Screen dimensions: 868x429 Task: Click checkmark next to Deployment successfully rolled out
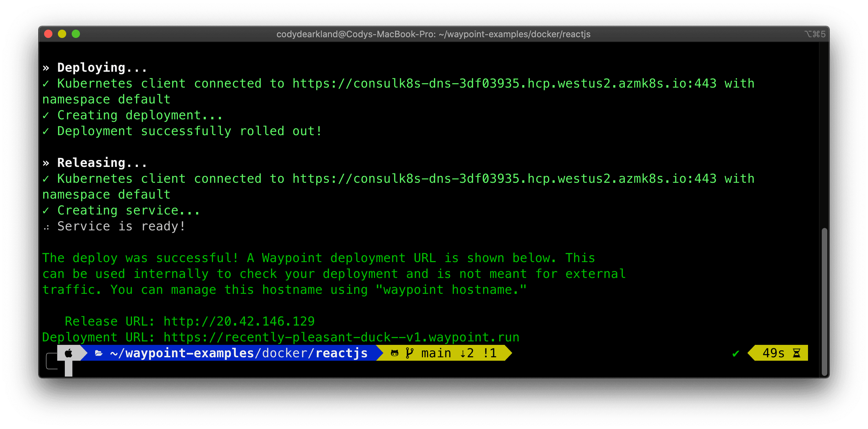click(x=46, y=131)
